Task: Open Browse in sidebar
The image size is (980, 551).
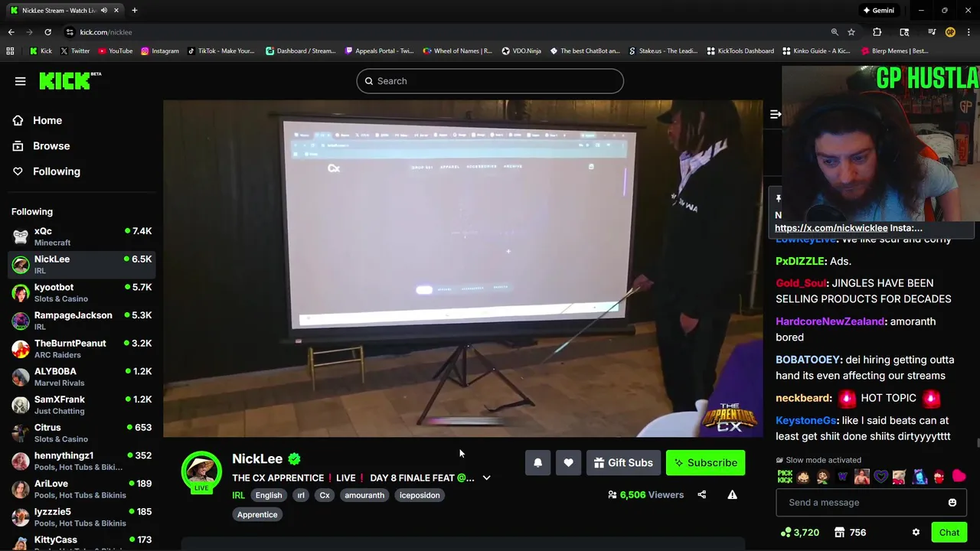Action: pyautogui.click(x=41, y=145)
